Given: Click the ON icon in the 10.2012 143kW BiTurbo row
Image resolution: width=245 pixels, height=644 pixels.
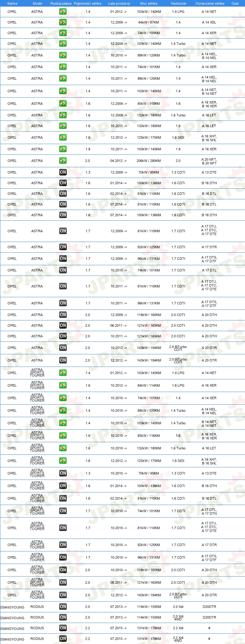Looking at the screenshot, I should pos(63,348).
